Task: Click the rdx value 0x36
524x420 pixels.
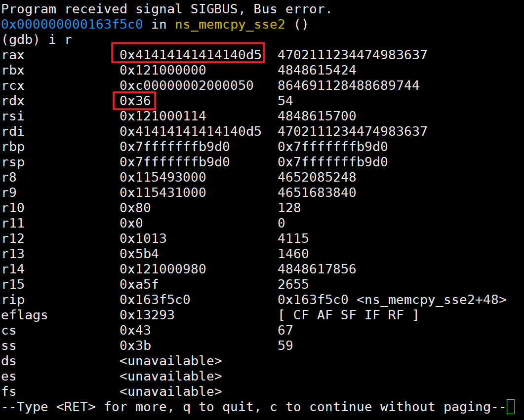Action: click(x=135, y=101)
